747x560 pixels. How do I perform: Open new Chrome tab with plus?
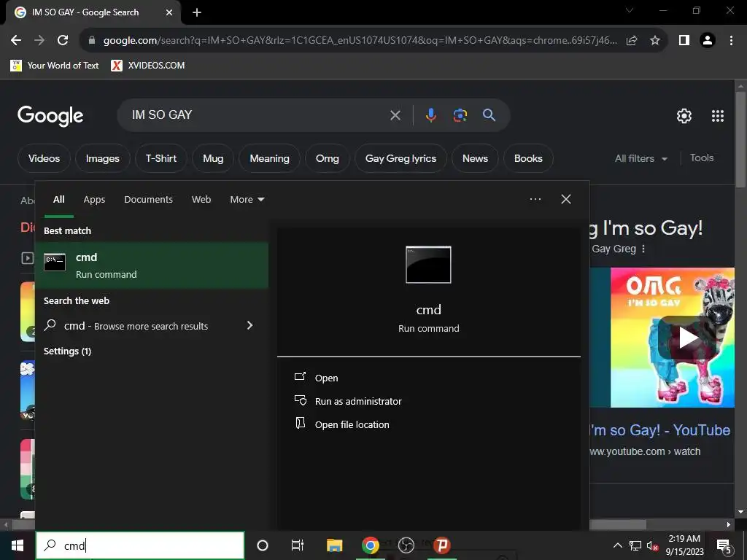coord(197,12)
